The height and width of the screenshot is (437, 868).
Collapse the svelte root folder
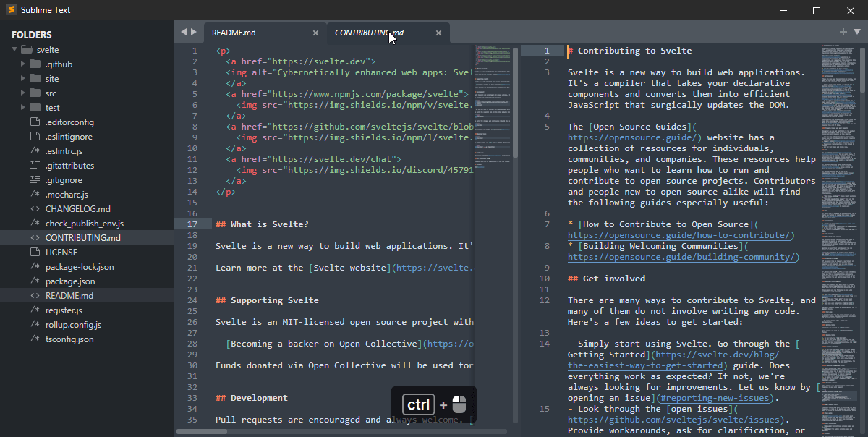coord(14,50)
